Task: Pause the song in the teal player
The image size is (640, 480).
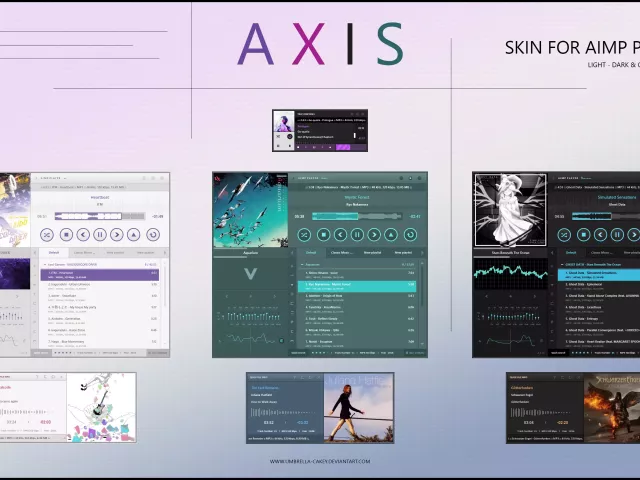Action: [x=357, y=235]
